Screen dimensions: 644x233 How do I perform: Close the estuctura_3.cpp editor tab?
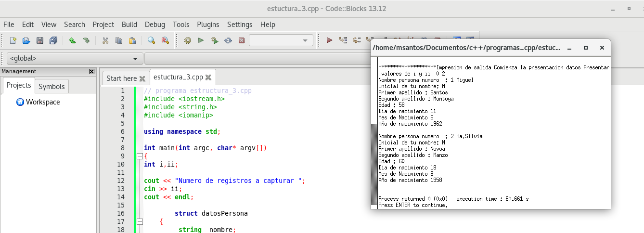click(x=208, y=77)
